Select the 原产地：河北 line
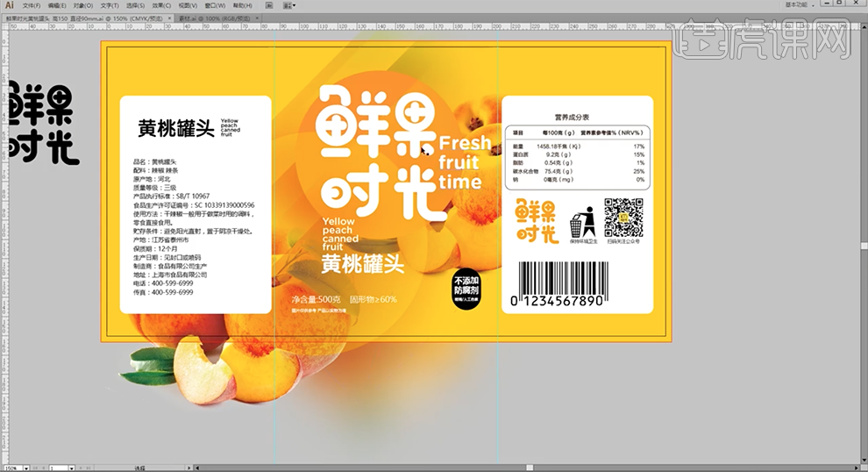The width and height of the screenshot is (868, 472). tap(152, 180)
